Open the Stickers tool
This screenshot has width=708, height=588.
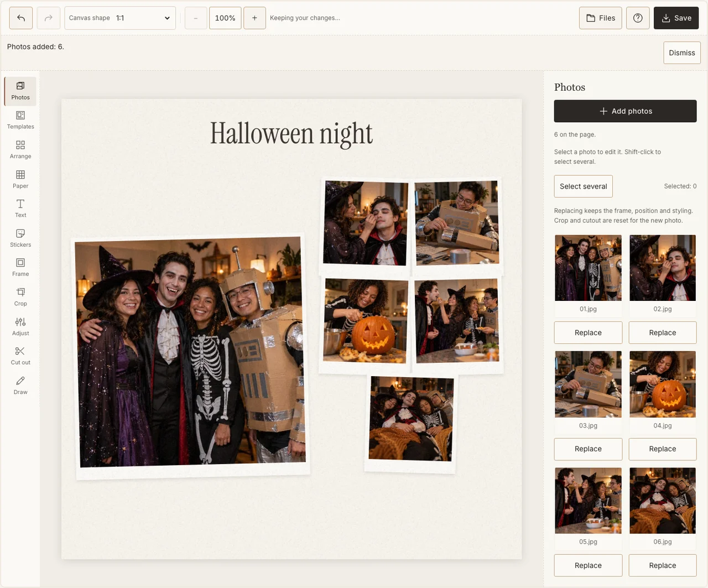click(x=20, y=238)
